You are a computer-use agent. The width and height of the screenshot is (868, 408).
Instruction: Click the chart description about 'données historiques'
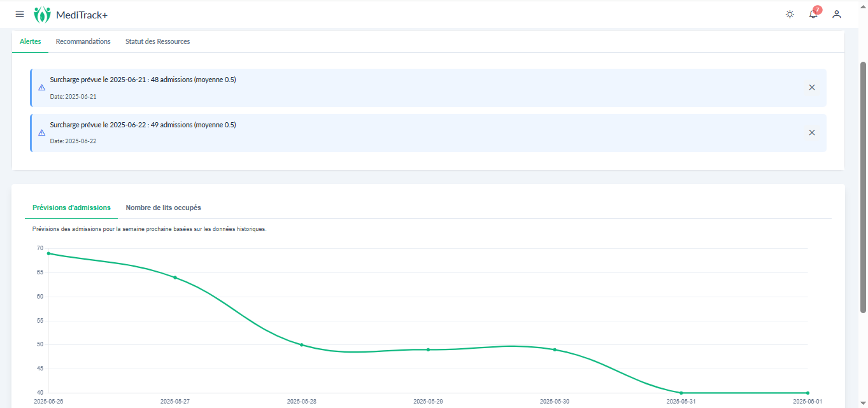coord(149,229)
